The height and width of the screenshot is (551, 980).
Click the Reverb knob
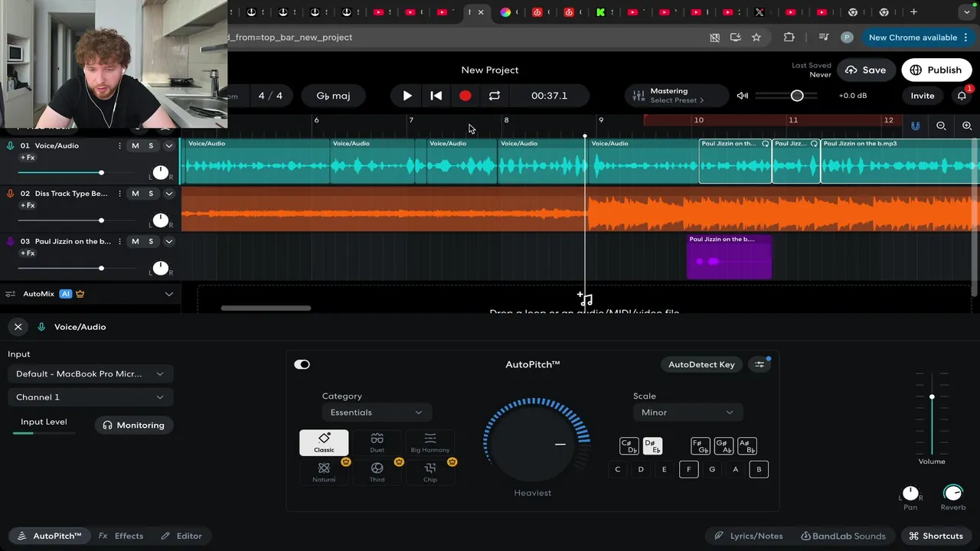click(953, 493)
